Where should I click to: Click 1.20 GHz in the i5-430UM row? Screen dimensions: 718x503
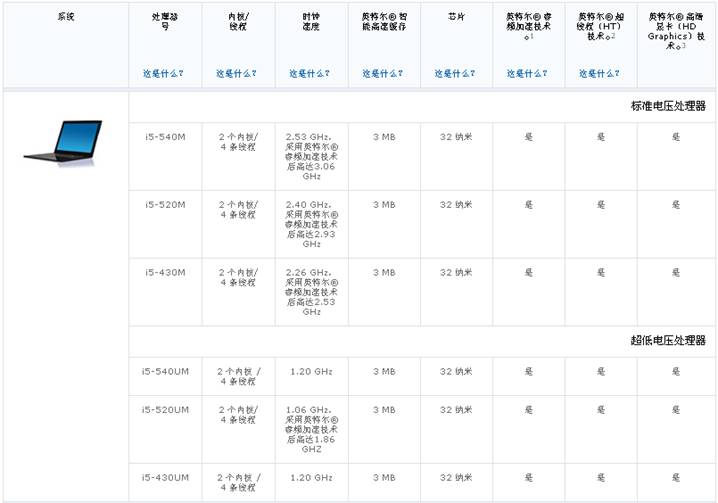coord(311,478)
